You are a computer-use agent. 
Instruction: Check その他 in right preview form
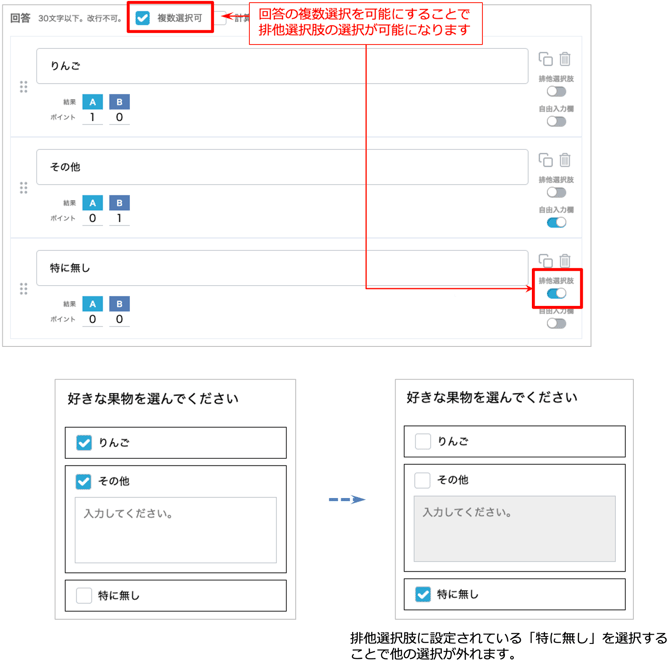click(423, 480)
